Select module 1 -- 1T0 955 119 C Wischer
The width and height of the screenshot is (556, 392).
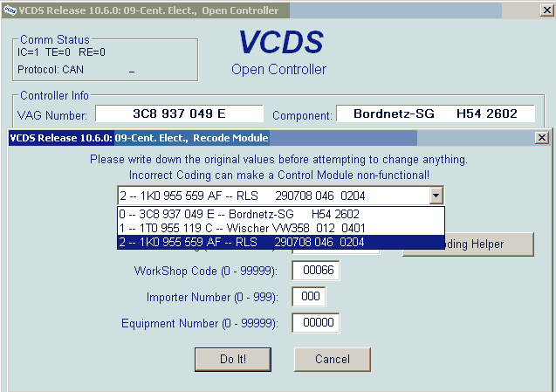pos(281,228)
